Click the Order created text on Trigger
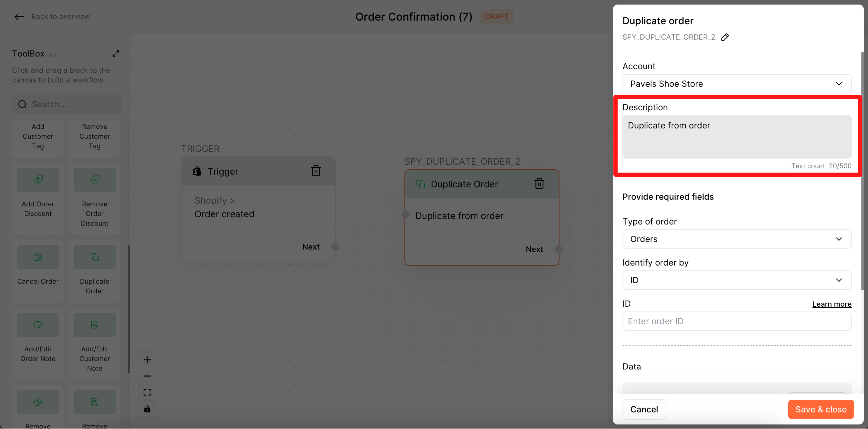868x429 pixels. (x=224, y=214)
